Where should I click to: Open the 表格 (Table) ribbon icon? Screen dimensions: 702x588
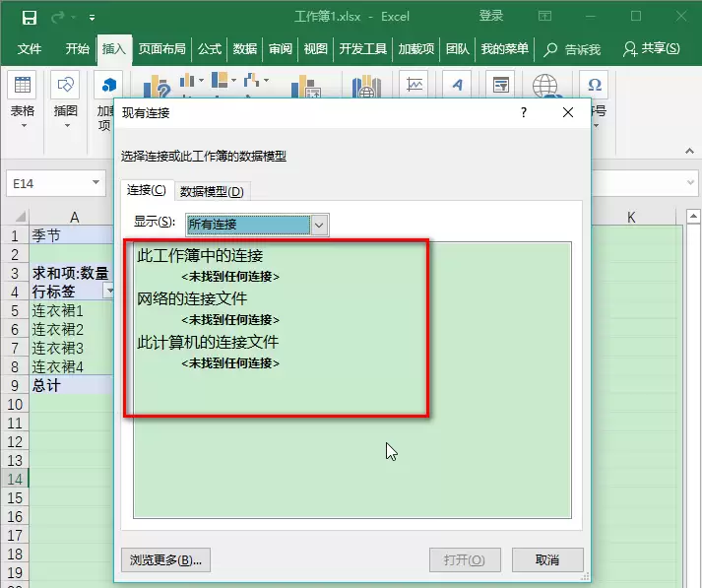[22, 85]
